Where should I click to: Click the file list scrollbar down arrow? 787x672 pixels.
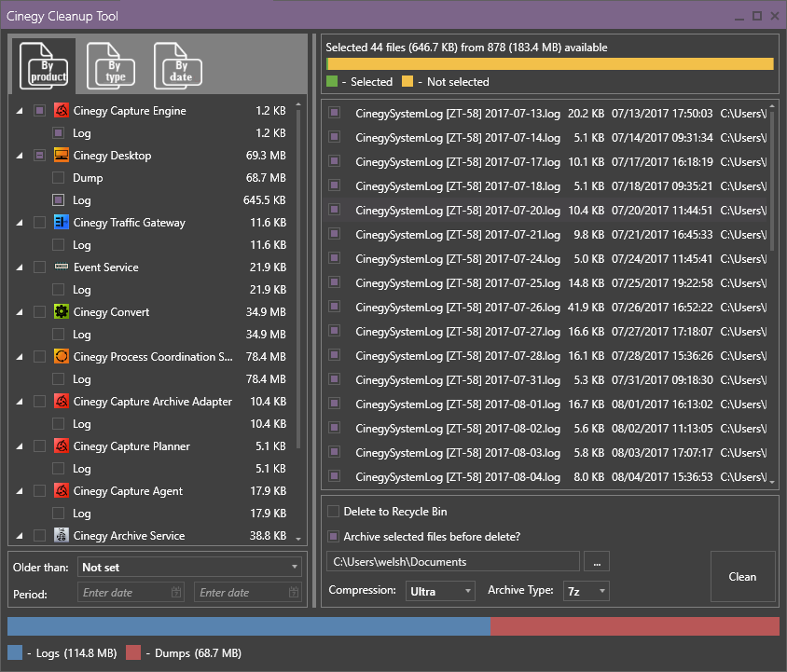click(772, 482)
